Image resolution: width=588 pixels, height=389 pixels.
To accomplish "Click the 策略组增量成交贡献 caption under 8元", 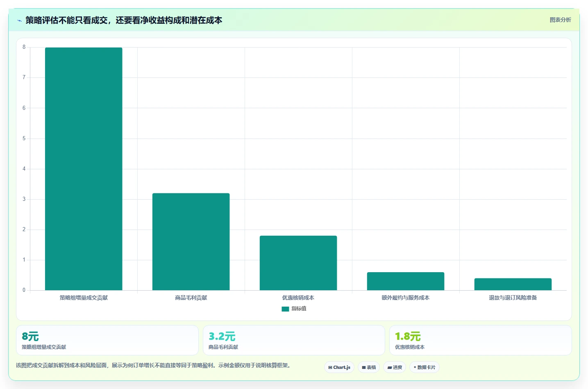I will tap(44, 347).
